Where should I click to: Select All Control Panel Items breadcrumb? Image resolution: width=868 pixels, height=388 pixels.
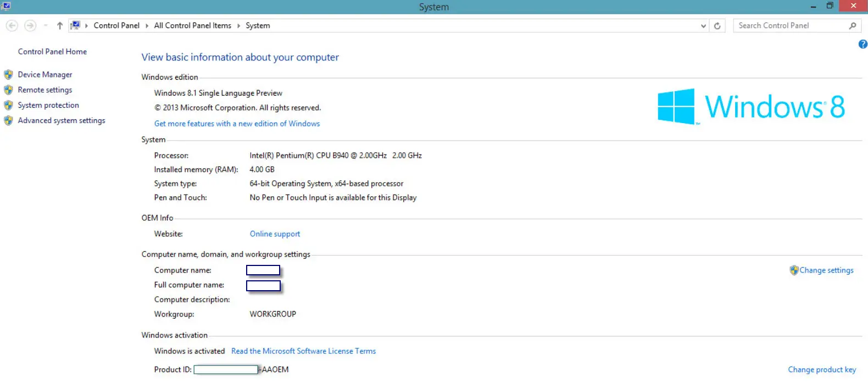192,25
